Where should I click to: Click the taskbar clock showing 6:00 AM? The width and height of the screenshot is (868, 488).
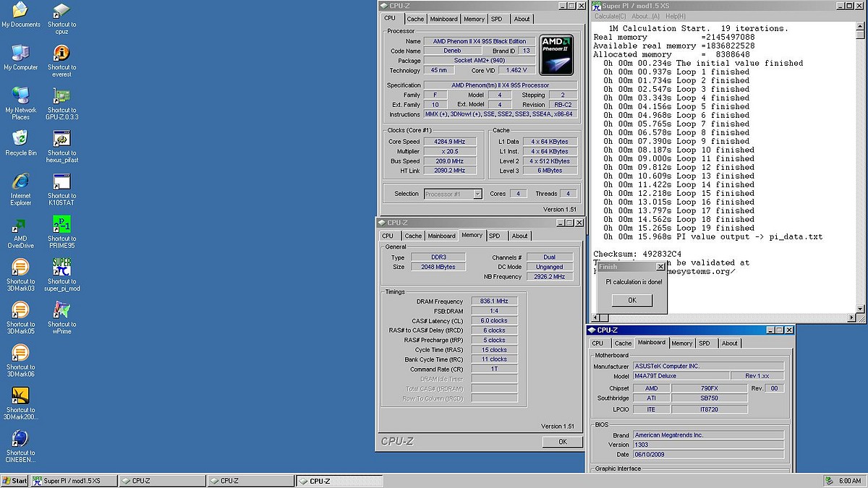pyautogui.click(x=850, y=481)
